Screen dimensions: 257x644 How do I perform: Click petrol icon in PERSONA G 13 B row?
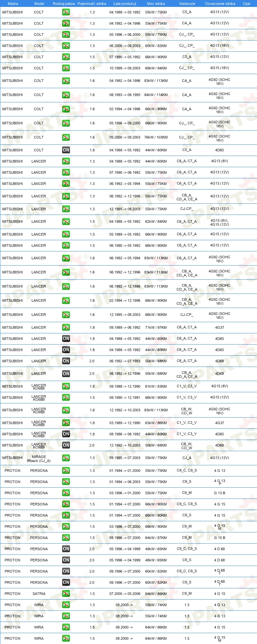(66, 493)
